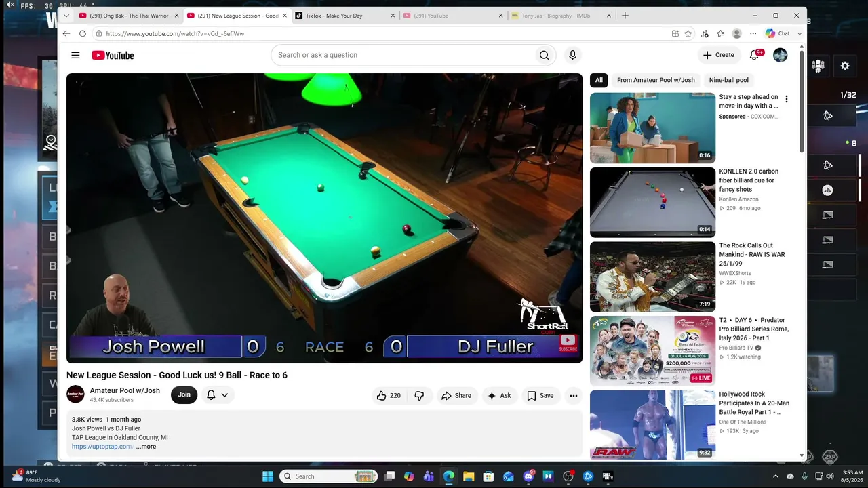
Task: Open Edge settings and more menu
Action: (x=753, y=33)
